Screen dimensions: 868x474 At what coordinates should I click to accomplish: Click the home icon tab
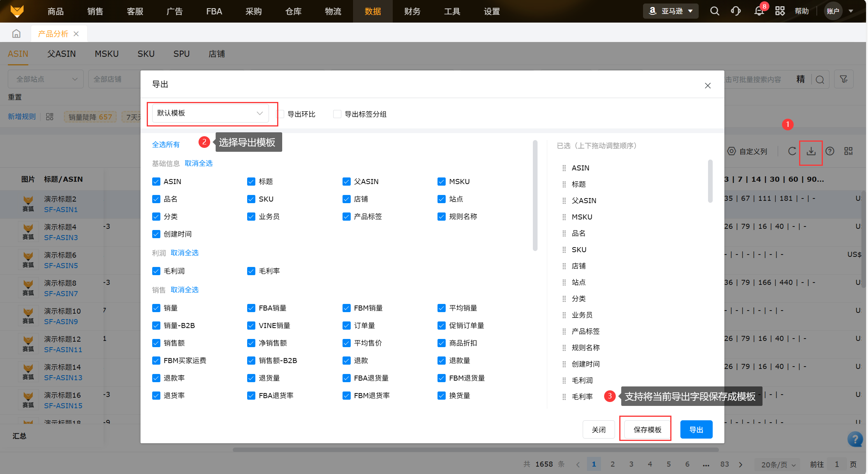(16, 34)
